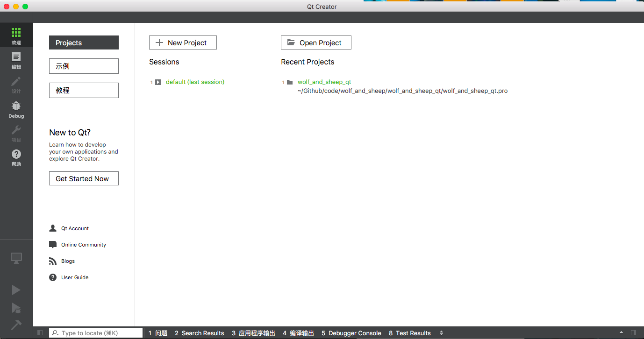Click the open folder icon in Open Project
The image size is (644, 339).
click(x=291, y=42)
